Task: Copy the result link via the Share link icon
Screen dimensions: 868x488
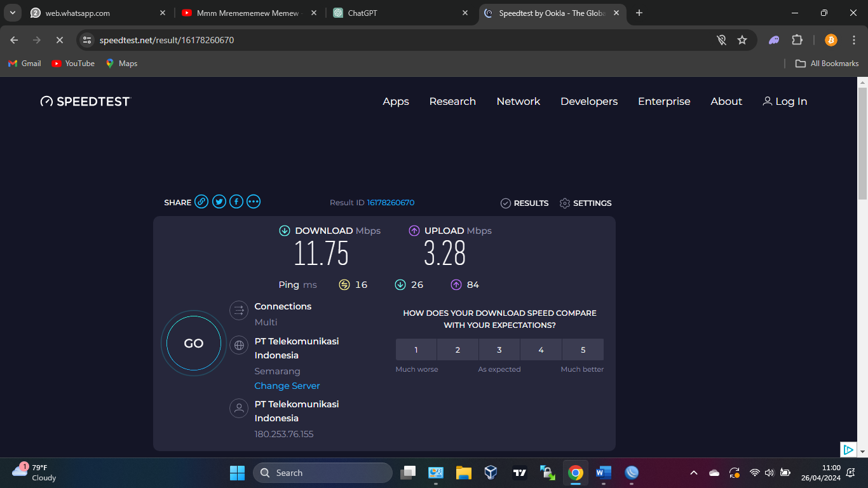Action: [x=201, y=202]
